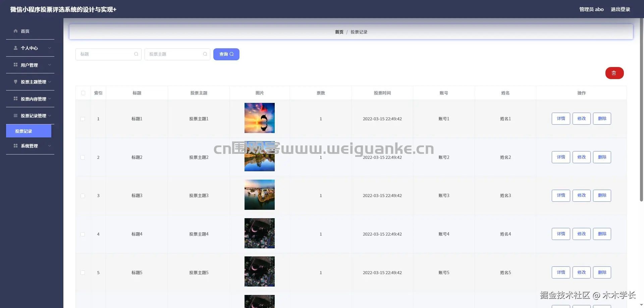The height and width of the screenshot is (308, 644).
Task: Expand the 投票主题管理 menu chevron
Action: [50, 82]
